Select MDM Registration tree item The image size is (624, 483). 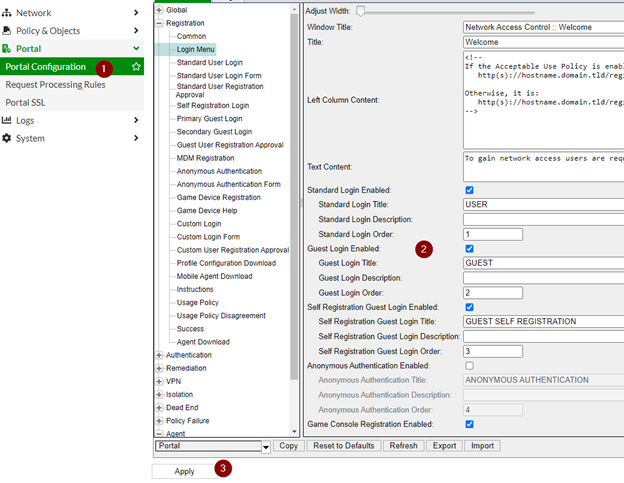[205, 158]
